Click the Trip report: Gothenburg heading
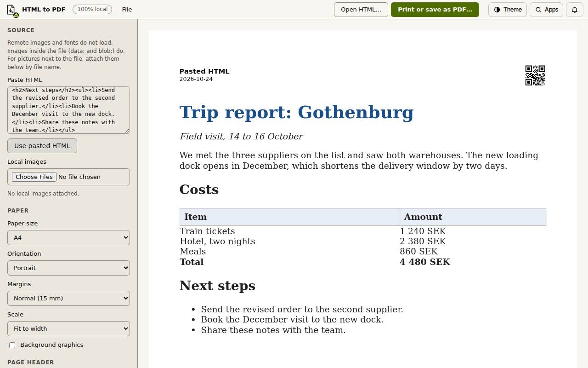The image size is (588, 368). [296, 112]
